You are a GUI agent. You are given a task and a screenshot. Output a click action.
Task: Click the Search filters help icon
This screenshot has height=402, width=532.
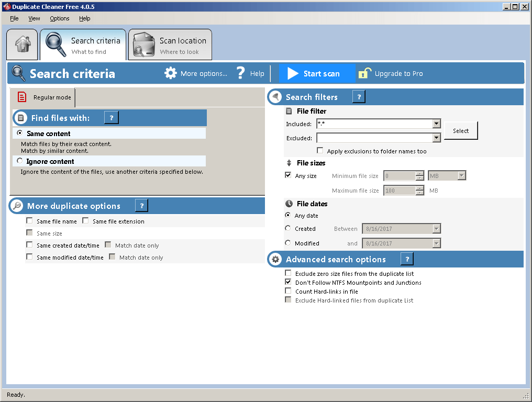tap(359, 97)
